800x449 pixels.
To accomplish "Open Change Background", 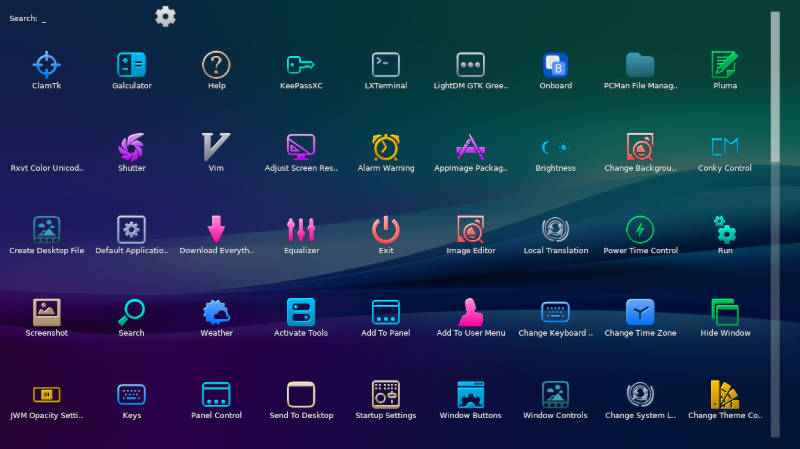I will click(x=640, y=147).
